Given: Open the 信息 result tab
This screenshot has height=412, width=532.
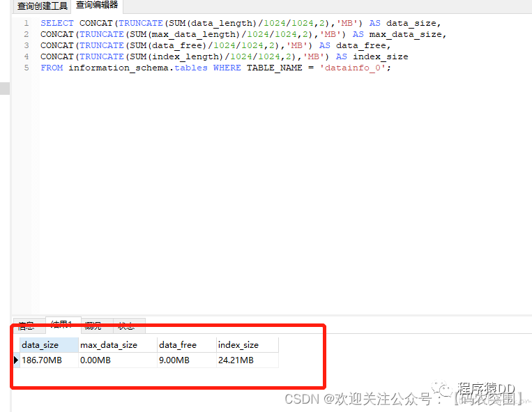Looking at the screenshot, I should click(29, 326).
